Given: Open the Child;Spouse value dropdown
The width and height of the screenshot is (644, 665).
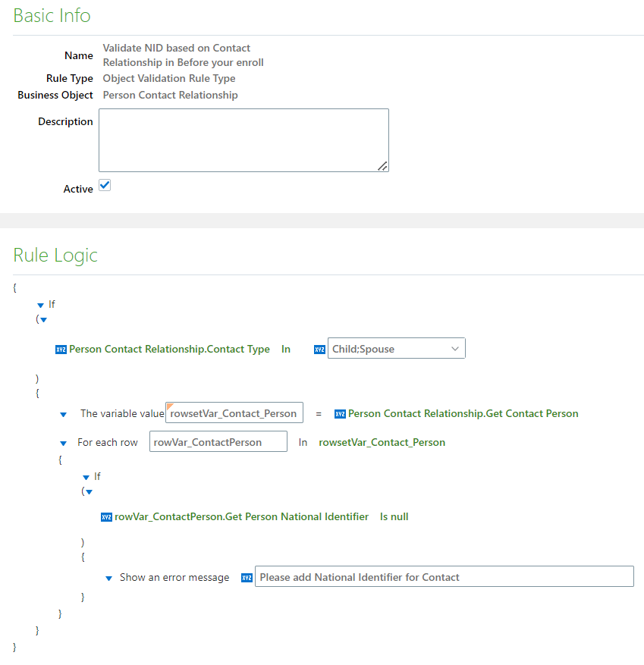Looking at the screenshot, I should pyautogui.click(x=455, y=349).
